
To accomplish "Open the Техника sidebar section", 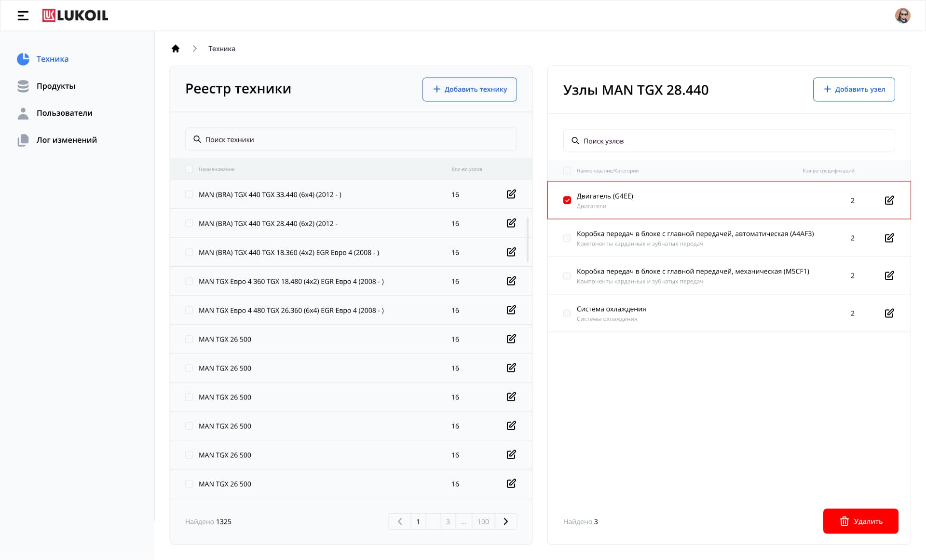I will (43, 59).
